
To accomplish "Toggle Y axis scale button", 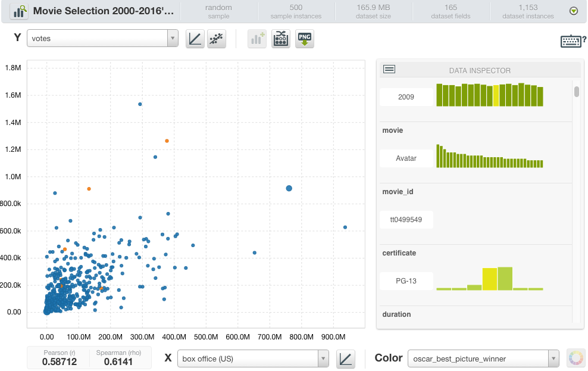I will pyautogui.click(x=195, y=39).
